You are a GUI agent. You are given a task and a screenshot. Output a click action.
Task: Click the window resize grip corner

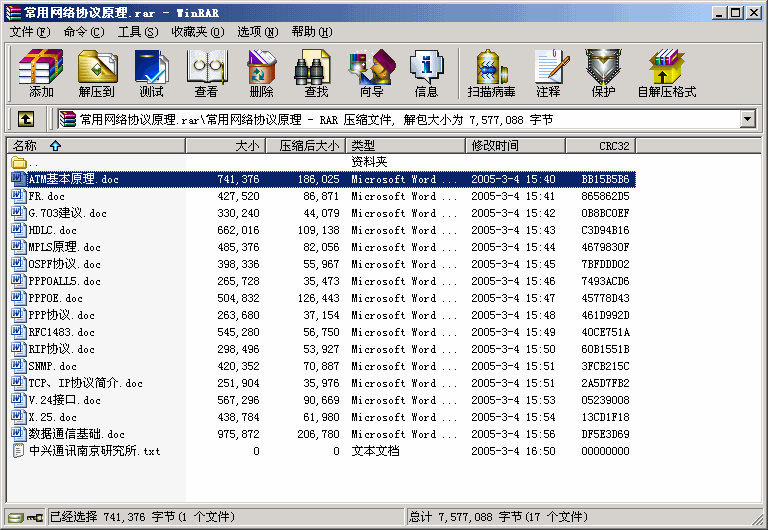758,519
